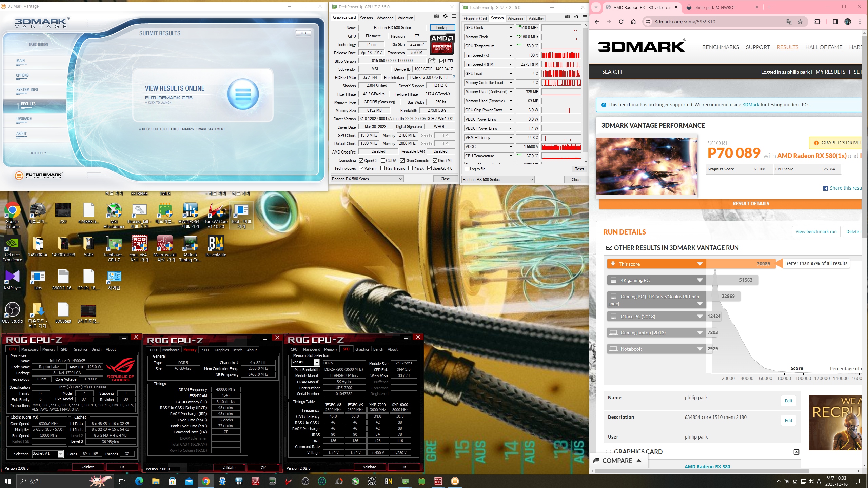This screenshot has width=868, height=488.
Task: Click browser horizontal scrollbar at bottom
Action: pos(702,471)
